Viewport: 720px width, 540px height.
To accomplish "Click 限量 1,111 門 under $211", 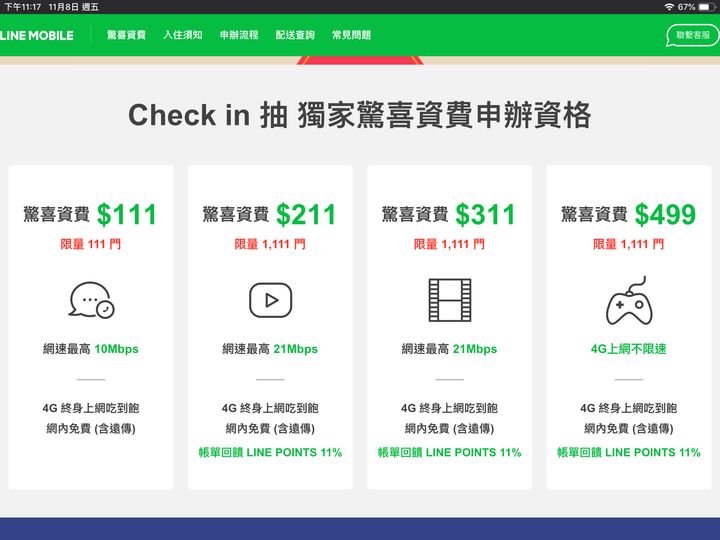I will [x=270, y=244].
